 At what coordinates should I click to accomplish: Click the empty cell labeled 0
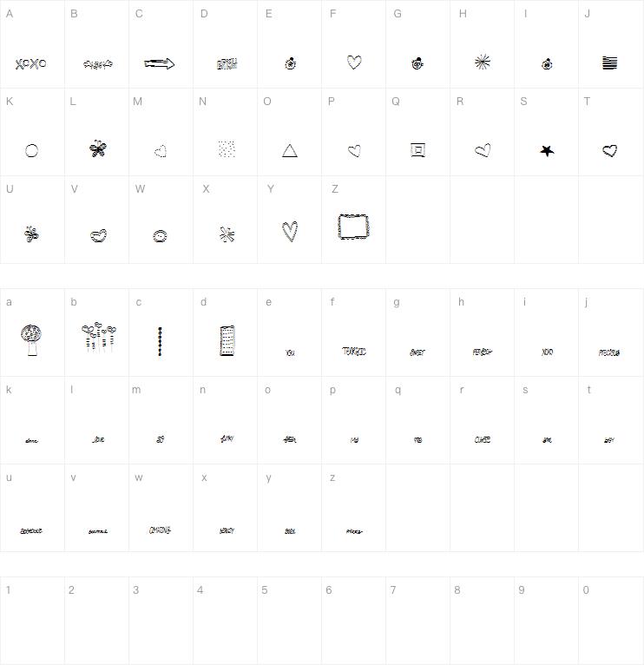(x=611, y=621)
